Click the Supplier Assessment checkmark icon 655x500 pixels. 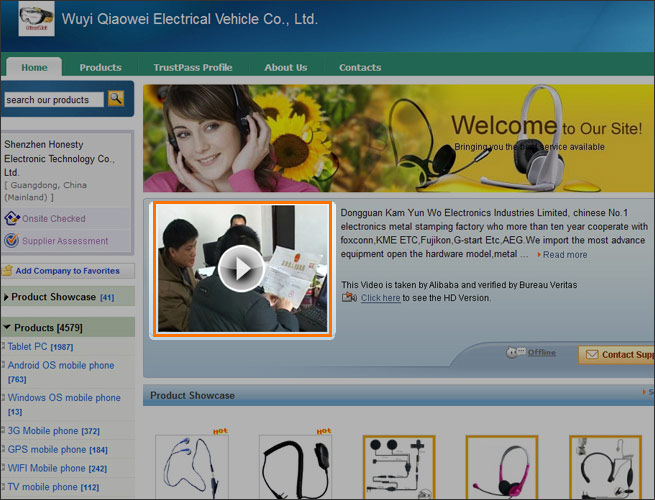click(x=11, y=241)
